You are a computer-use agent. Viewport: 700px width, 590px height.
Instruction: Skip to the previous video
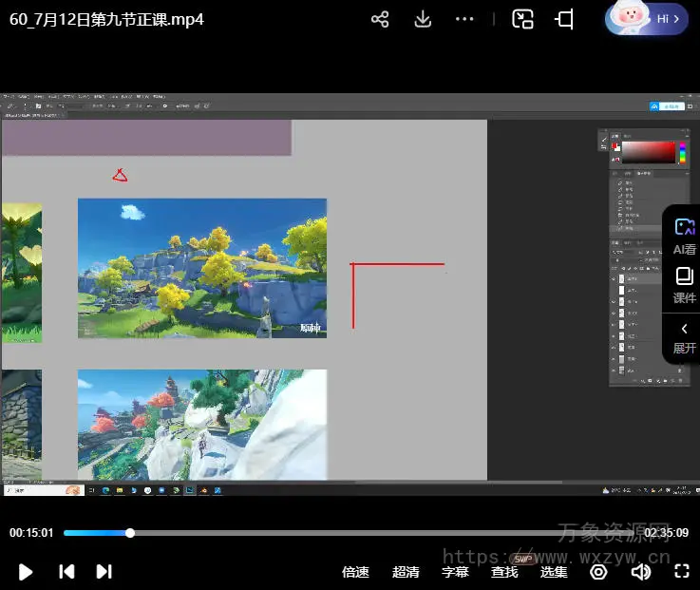pyautogui.click(x=66, y=571)
